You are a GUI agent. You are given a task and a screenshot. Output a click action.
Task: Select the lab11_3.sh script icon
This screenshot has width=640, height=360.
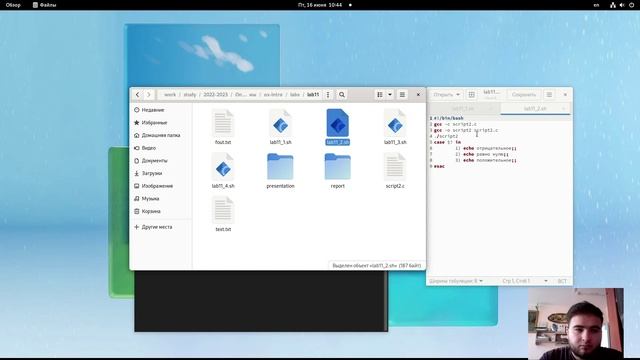(x=395, y=123)
